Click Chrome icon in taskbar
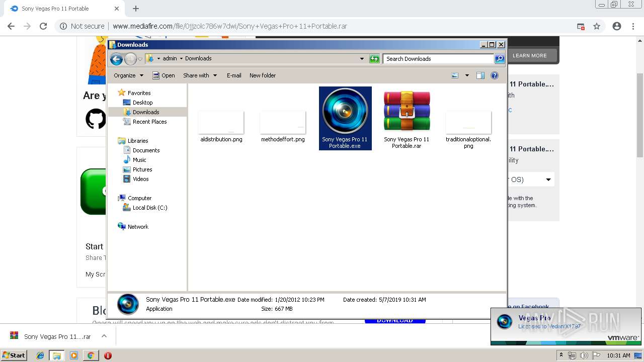The height and width of the screenshot is (362, 644). click(x=91, y=355)
